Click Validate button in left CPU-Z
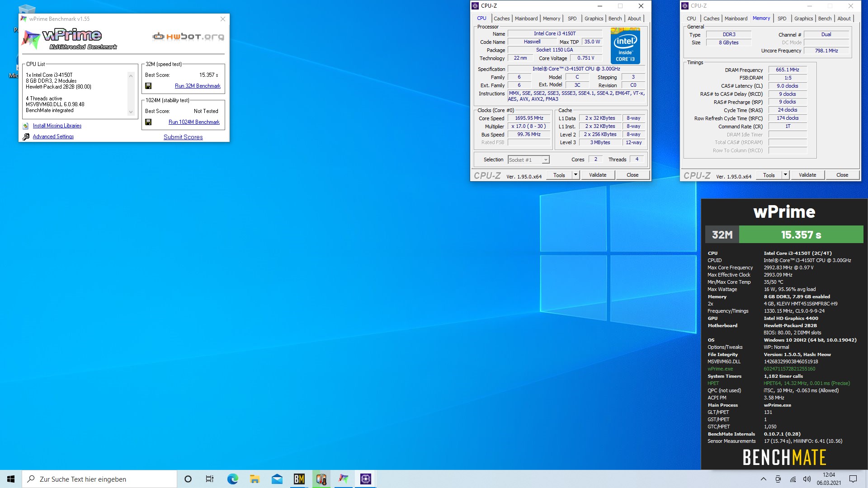This screenshot has width=868, height=488. (598, 175)
